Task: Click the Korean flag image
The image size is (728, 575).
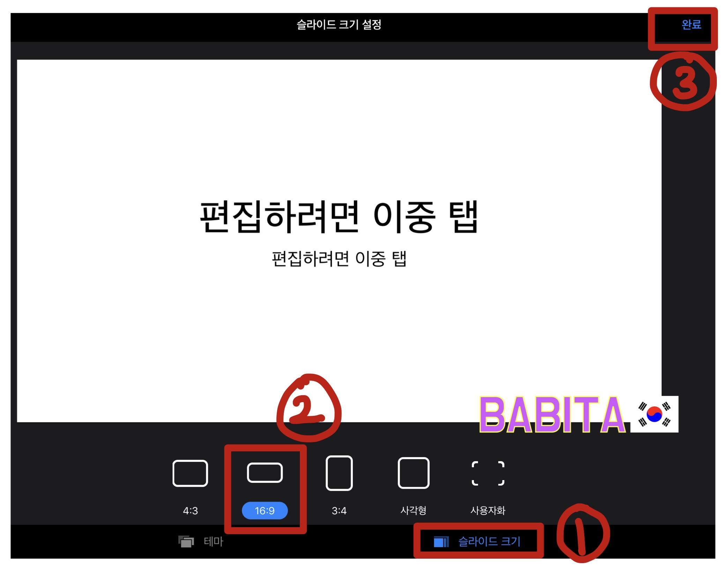Action: point(654,414)
